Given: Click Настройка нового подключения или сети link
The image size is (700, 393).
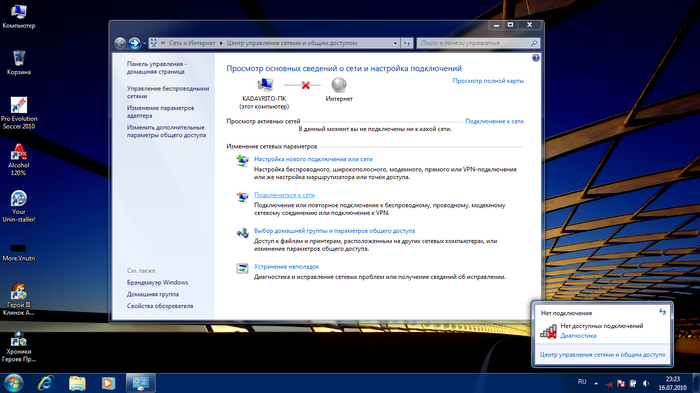Looking at the screenshot, I should (313, 159).
